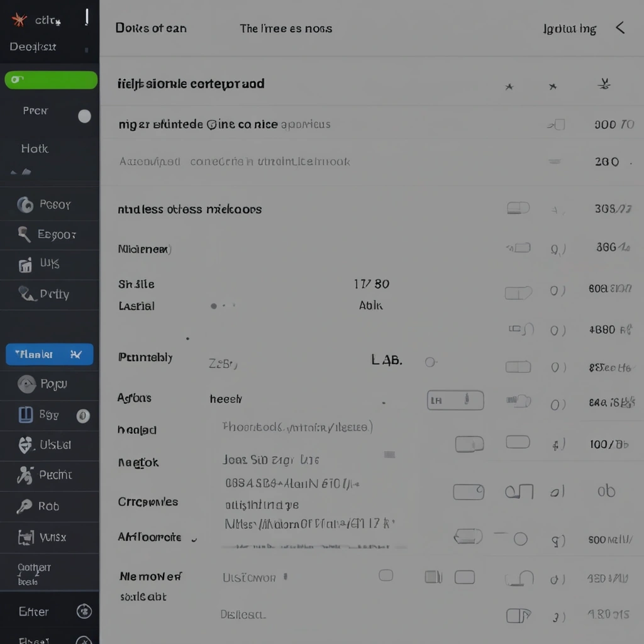Switch to the Doiks of ean tab
Viewport: 644px width, 644px height.
point(151,28)
